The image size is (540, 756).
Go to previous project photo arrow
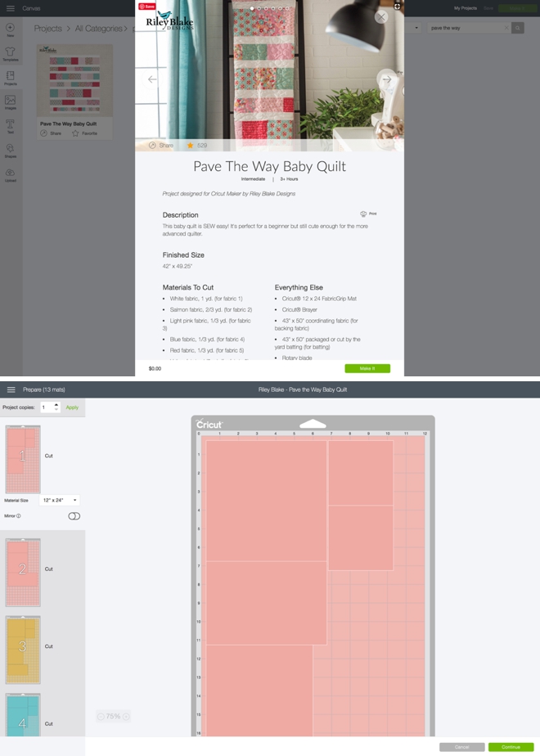click(152, 79)
